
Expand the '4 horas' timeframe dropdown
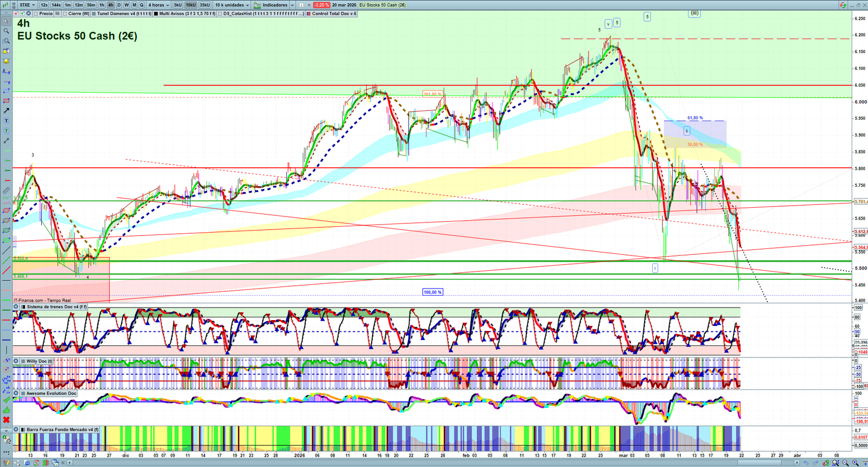[x=159, y=5]
